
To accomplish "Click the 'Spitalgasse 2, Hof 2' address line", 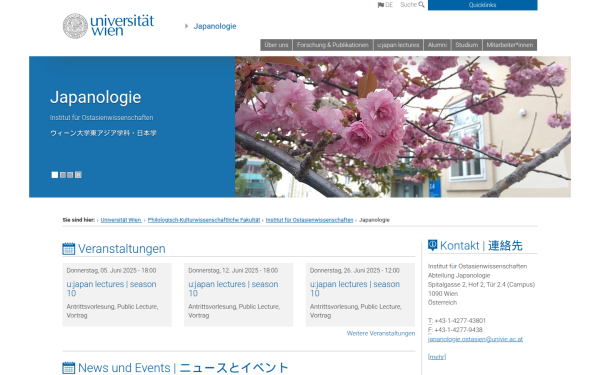I will 481,285.
